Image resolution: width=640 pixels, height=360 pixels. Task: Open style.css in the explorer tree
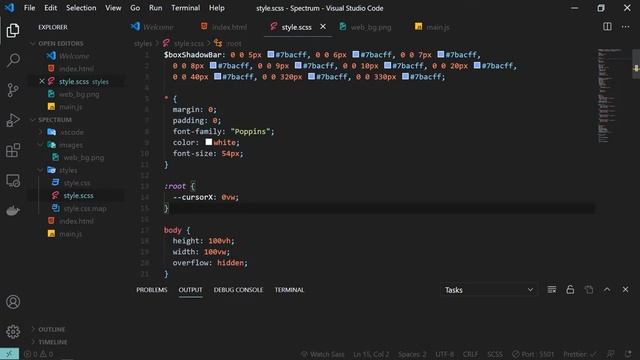pos(77,183)
